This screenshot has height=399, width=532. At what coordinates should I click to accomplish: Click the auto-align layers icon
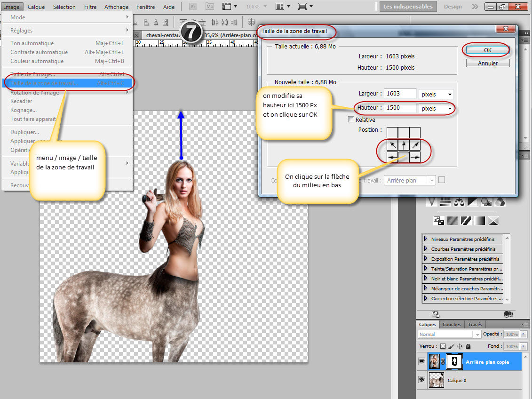pyautogui.click(x=251, y=23)
